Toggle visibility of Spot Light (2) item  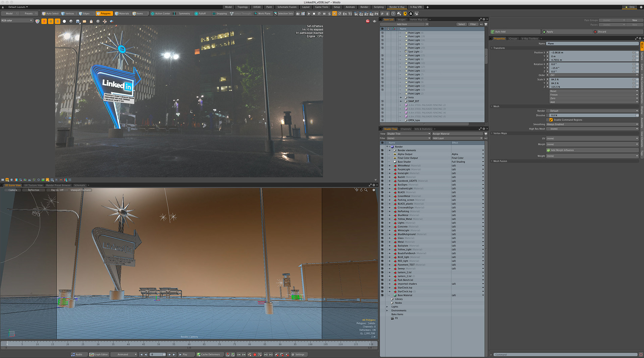382,52
